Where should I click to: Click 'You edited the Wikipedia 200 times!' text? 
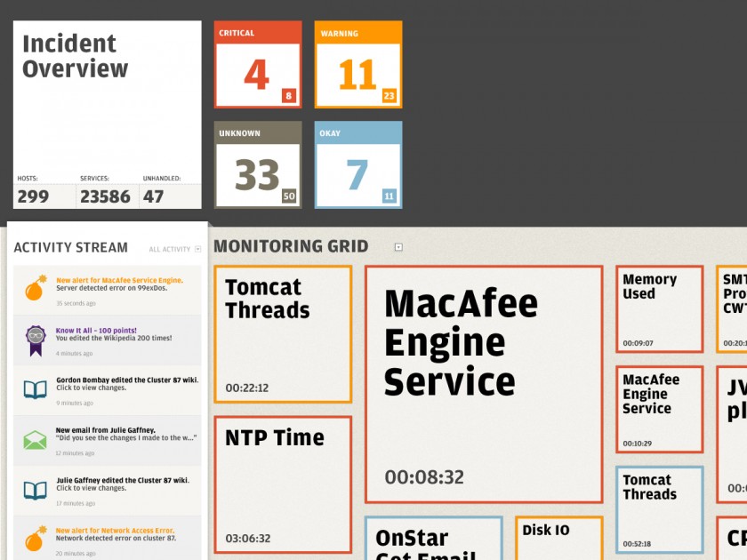114,338
